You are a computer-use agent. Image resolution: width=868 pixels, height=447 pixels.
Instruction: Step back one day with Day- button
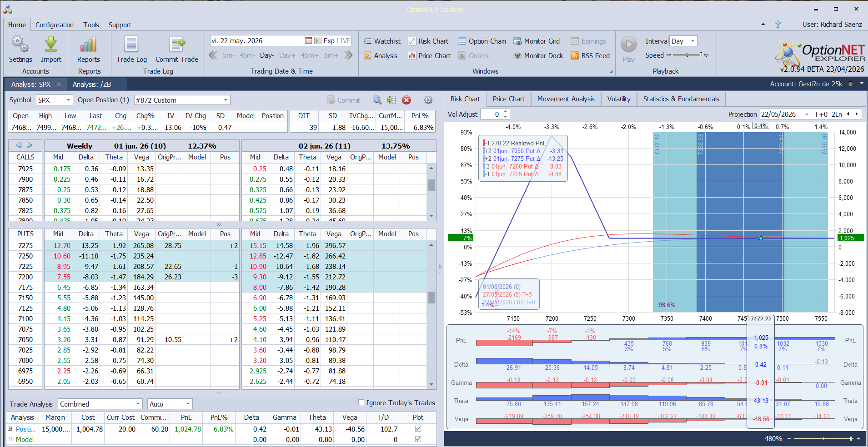pos(267,55)
